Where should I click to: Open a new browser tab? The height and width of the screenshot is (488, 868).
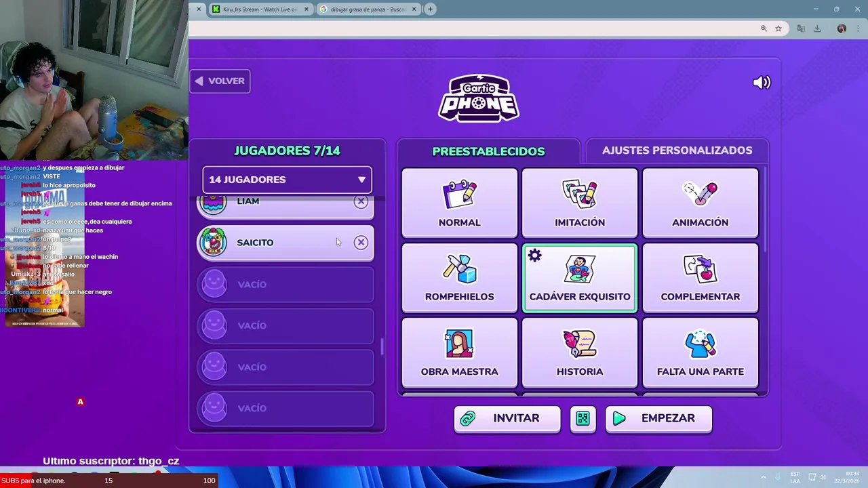click(430, 9)
